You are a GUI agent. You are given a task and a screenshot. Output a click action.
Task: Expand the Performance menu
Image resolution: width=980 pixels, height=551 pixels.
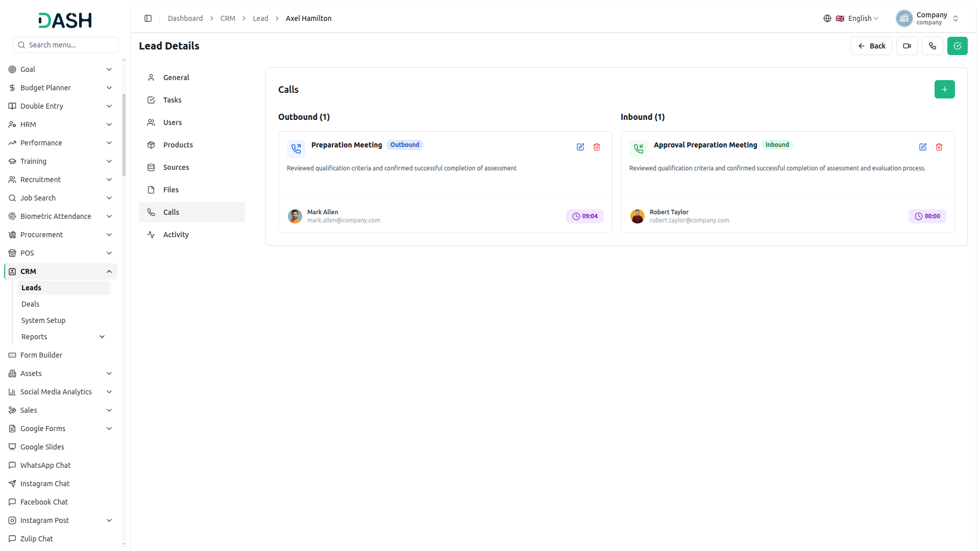[109, 143]
